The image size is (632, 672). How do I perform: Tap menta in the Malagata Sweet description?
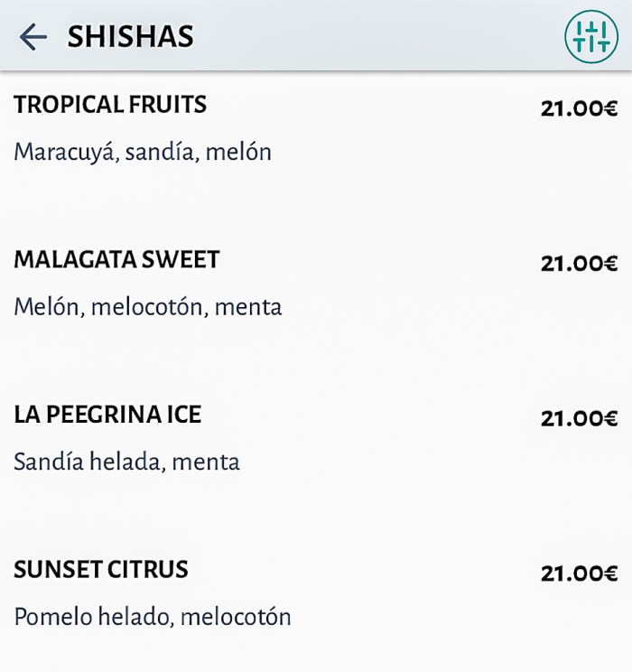[x=251, y=307]
